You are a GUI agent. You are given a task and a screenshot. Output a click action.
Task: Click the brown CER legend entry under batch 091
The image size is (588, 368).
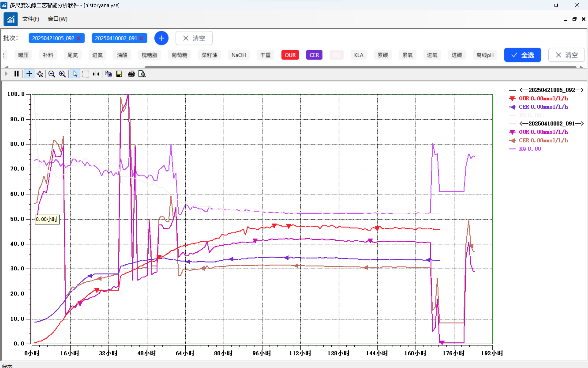tap(539, 141)
